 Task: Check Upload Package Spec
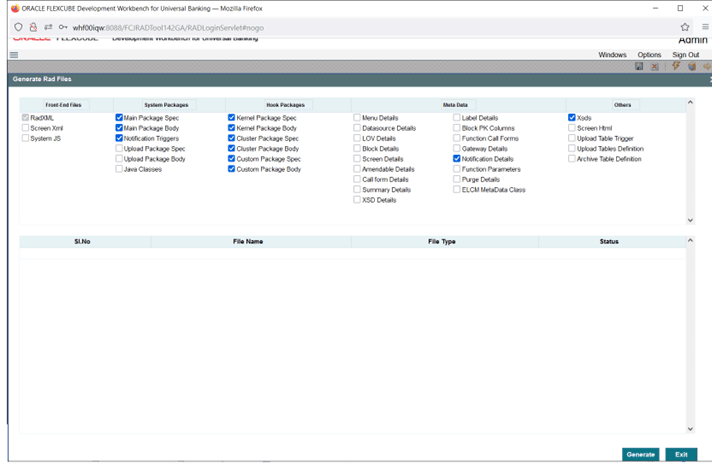[119, 148]
